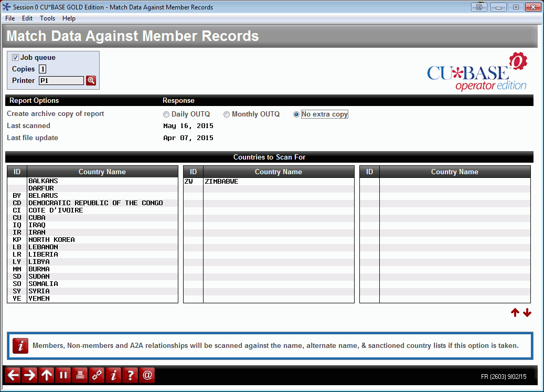Click the Copies input field
This screenshot has height=392, width=544.
pyautogui.click(x=42, y=69)
